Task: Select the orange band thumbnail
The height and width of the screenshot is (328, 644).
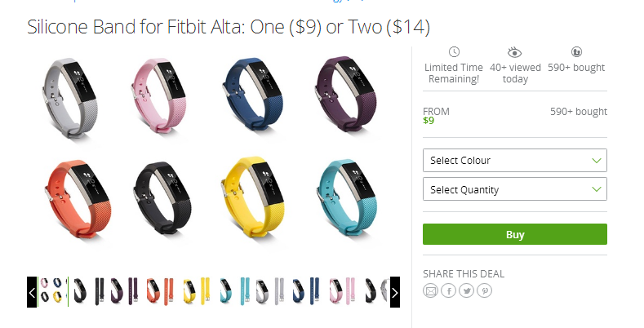Action: coord(161,291)
